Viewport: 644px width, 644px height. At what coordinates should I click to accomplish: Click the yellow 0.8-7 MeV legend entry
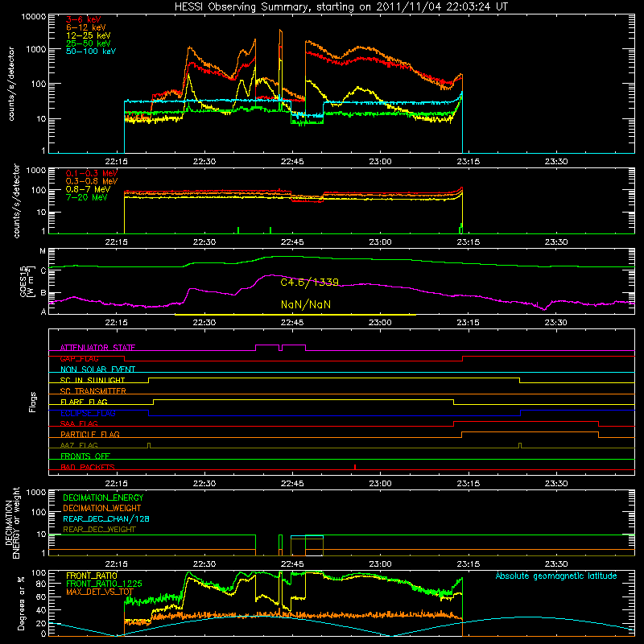point(88,189)
